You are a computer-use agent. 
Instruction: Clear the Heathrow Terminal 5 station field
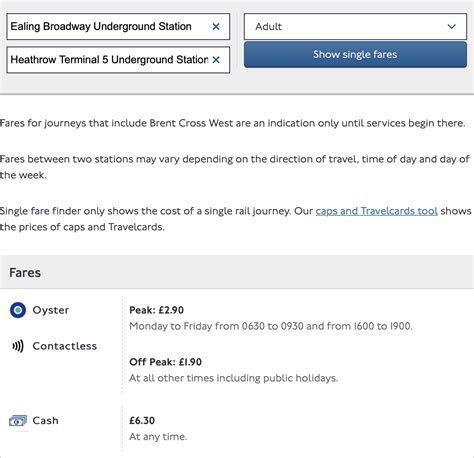[216, 60]
